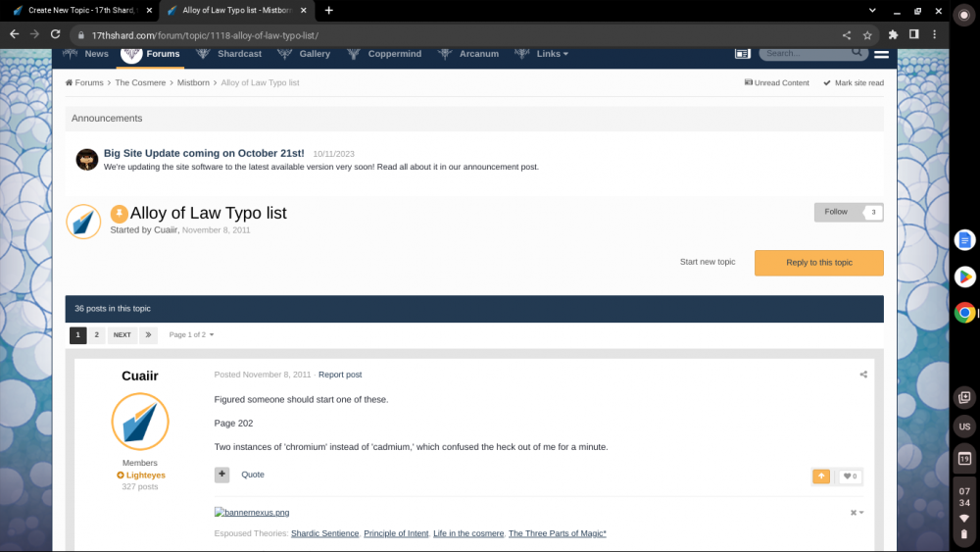
Task: Bookmark this page with the star icon
Action: coord(867,35)
